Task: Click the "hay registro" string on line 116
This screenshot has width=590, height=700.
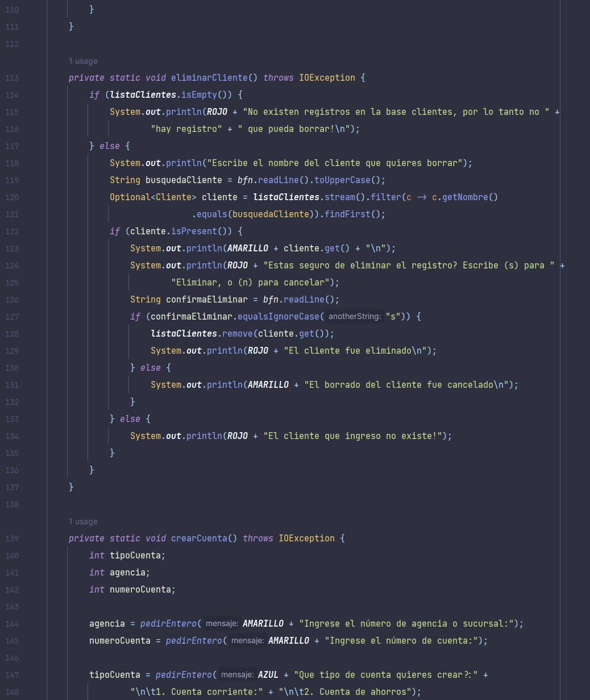Action: tap(186, 129)
